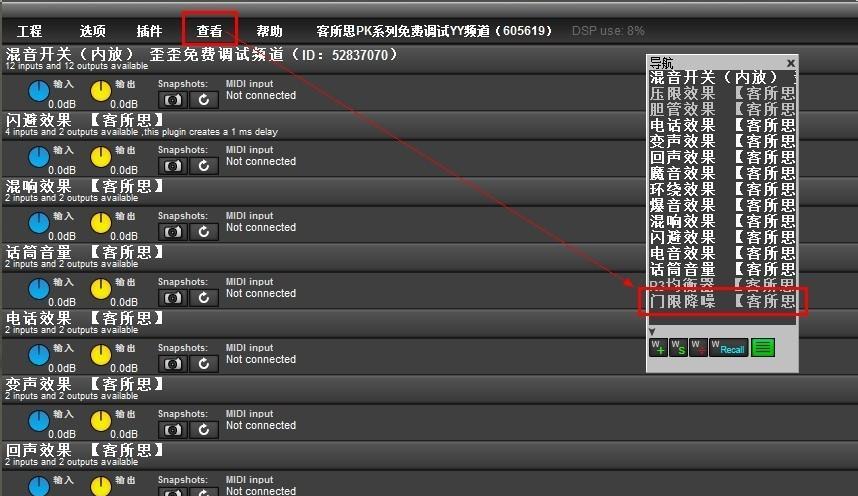
Task: Click blue input knob of 话筒音量
Action: [x=38, y=289]
